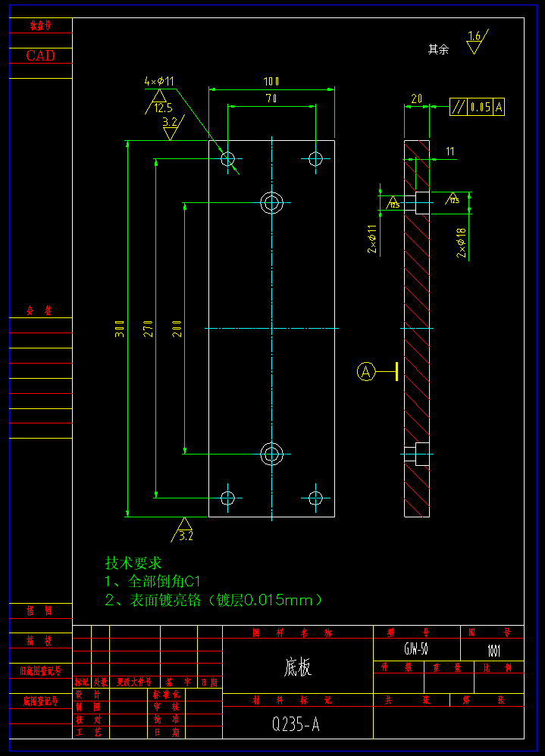Click the note "2、表面镀亮铬（镀层0.015mm）"

click(x=214, y=600)
